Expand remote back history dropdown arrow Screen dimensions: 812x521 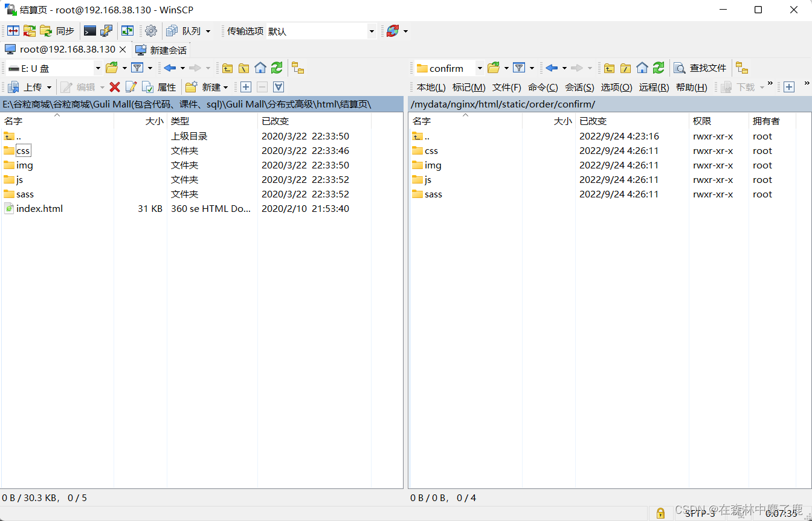point(564,68)
